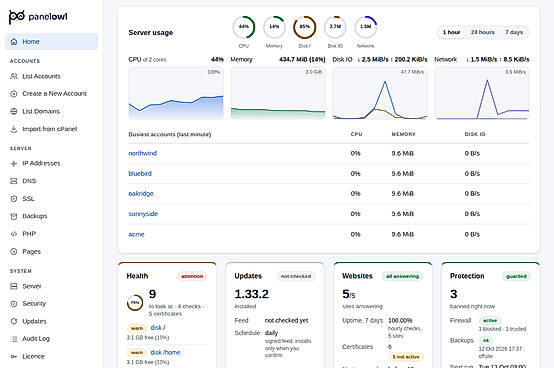Viewport: 554px width, 368px height.
Task: Click the Import from cPanel download icon
Action: pos(14,129)
